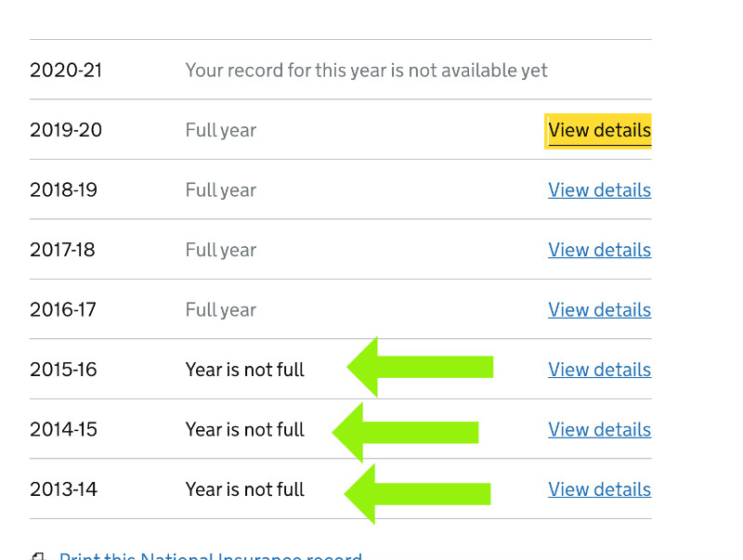Open View details for 2018-19

click(x=599, y=190)
